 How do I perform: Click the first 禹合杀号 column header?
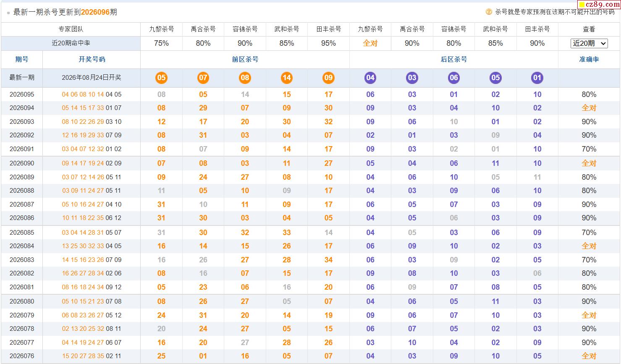(203, 29)
